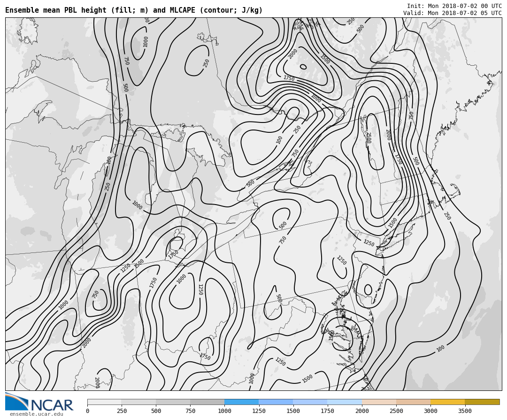Pick the colorbar segment between 2500 and 3000
507x420 pixels.
pyautogui.click(x=413, y=402)
